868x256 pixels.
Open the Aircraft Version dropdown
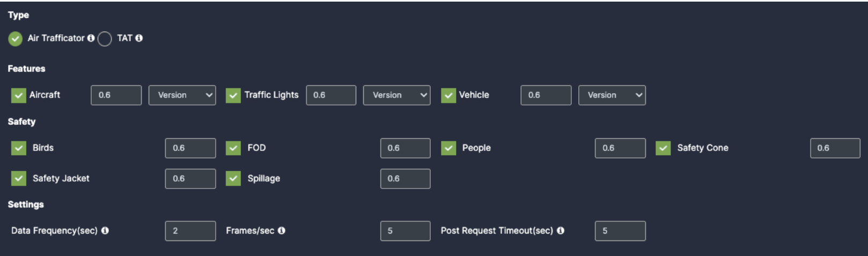coord(182,95)
